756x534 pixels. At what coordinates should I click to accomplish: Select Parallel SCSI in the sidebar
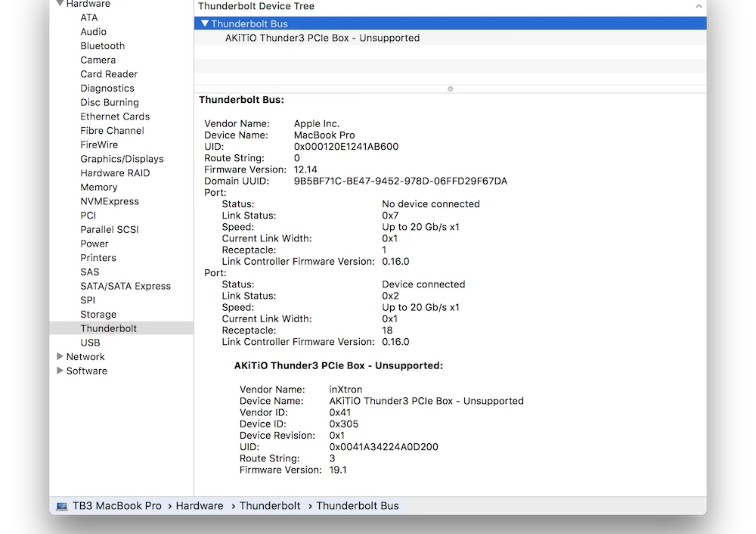click(110, 230)
